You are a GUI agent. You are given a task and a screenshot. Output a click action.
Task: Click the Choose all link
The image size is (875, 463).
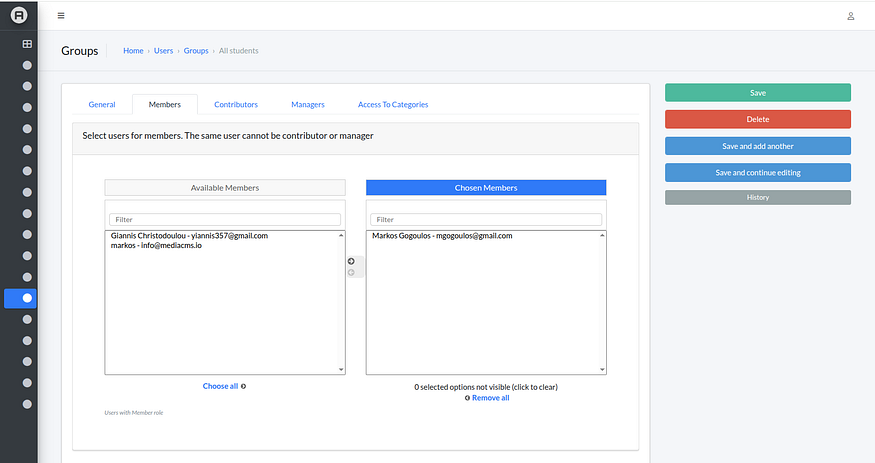click(x=221, y=386)
